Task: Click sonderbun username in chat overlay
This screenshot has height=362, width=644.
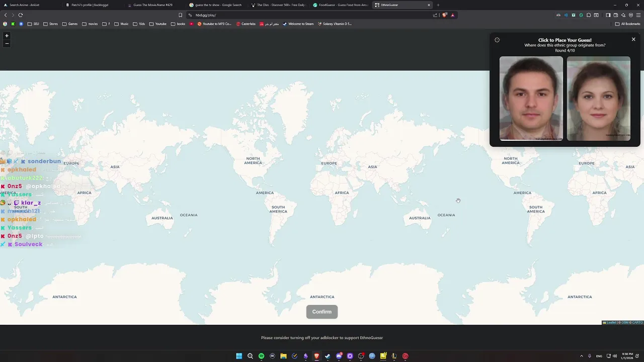Action: (44, 161)
